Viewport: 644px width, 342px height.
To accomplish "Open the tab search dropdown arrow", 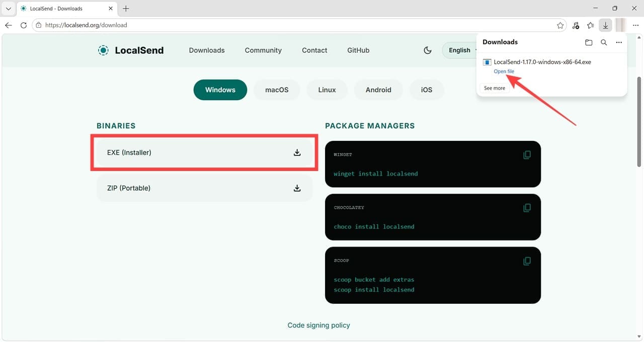I will (x=9, y=9).
